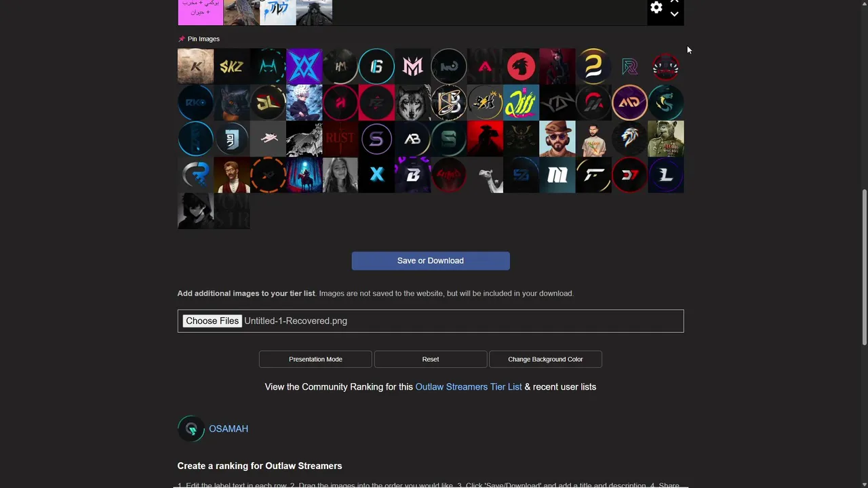Pick the orange dashed circle logo
Viewport: 868px width, 488px height.
[268, 175]
